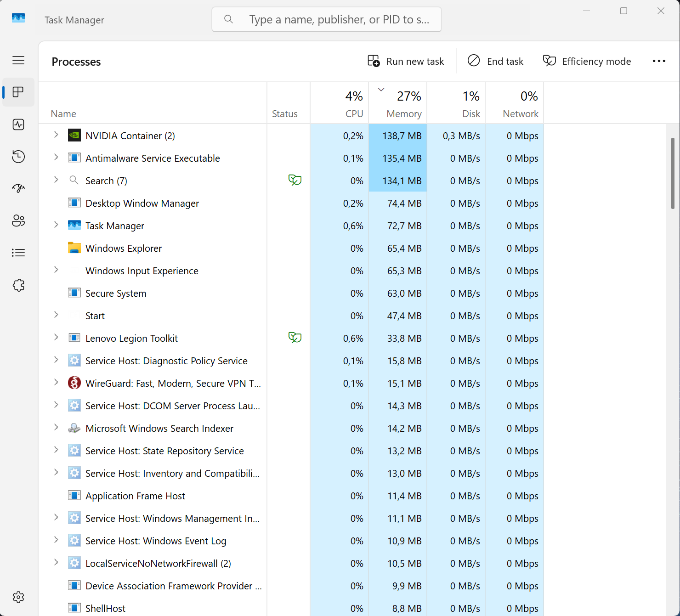Screen dimensions: 680x616
Task: Expand the Search (7) process group
Action: pos(56,180)
